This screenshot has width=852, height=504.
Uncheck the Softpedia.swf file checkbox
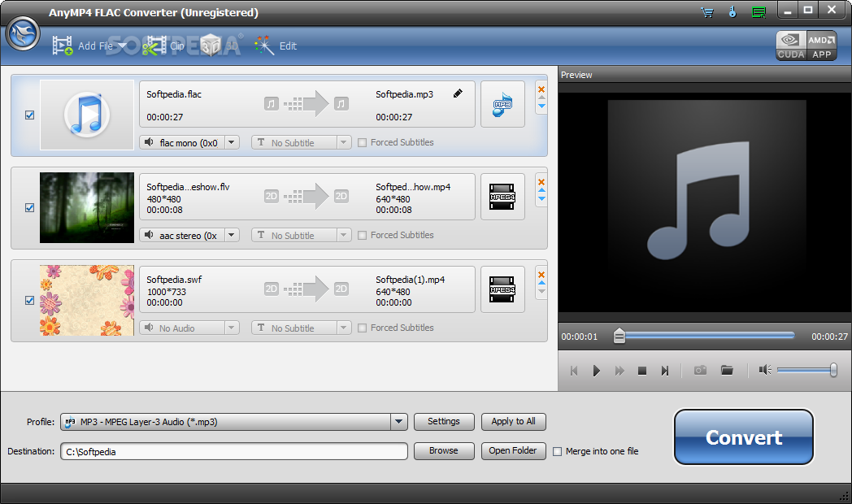pyautogui.click(x=30, y=300)
